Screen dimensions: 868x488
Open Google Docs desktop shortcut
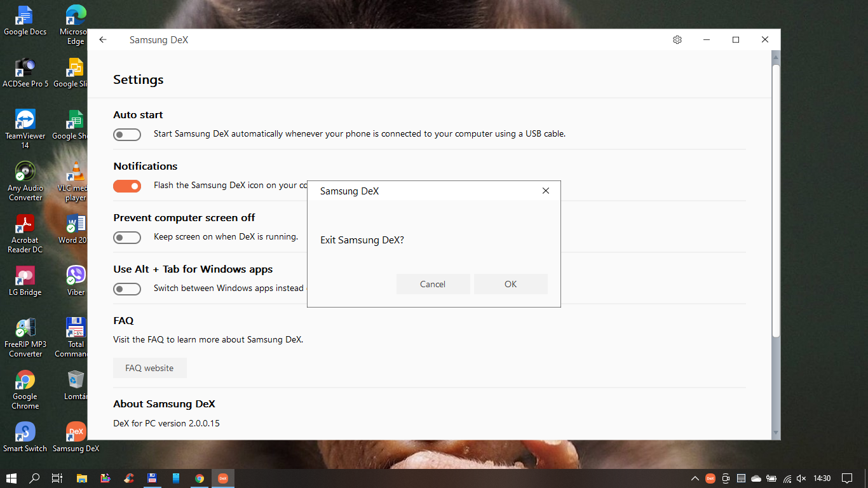(25, 20)
